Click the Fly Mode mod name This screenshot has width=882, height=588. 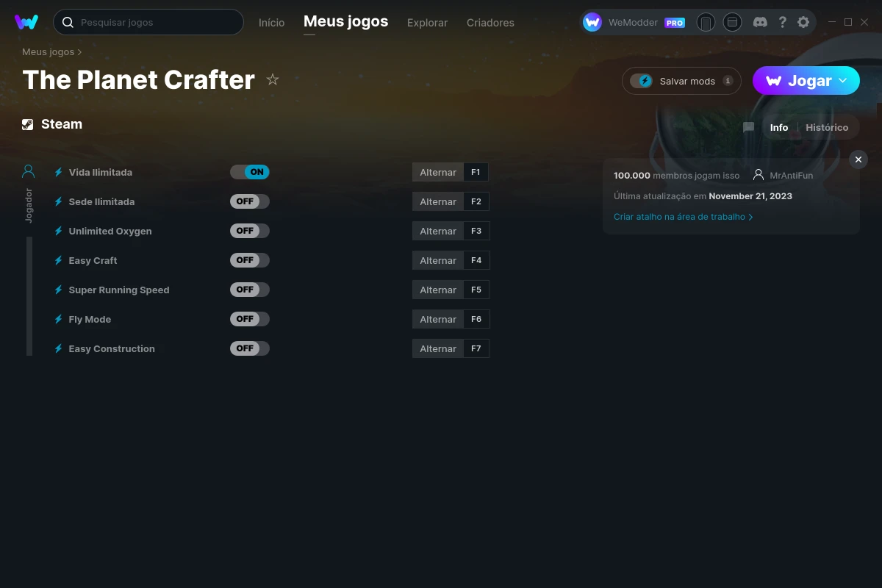pos(90,319)
